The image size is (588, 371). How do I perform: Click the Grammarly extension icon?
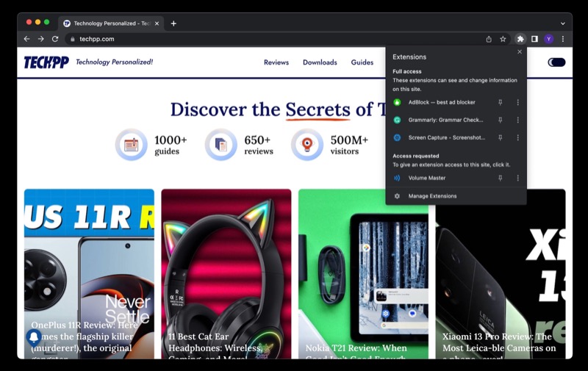pos(397,120)
